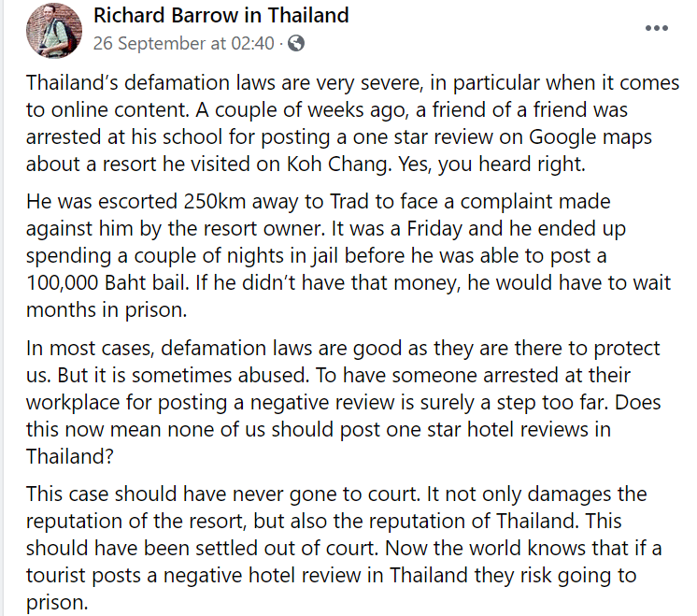
Task: Click the paragraph starting "In most cases"
Action: tap(343, 402)
